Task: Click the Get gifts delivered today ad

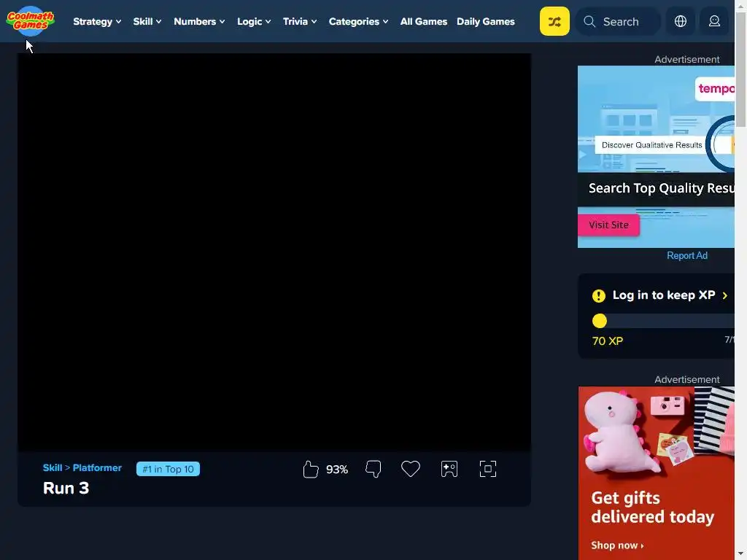Action: pos(657,473)
